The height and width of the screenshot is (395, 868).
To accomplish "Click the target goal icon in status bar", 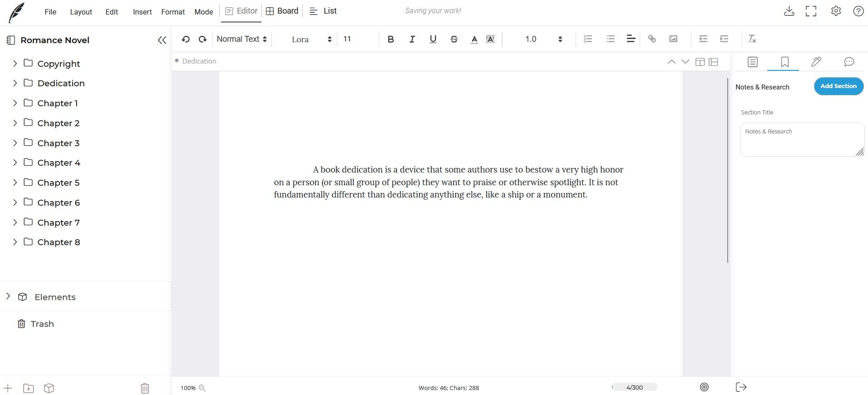I will pyautogui.click(x=704, y=387).
